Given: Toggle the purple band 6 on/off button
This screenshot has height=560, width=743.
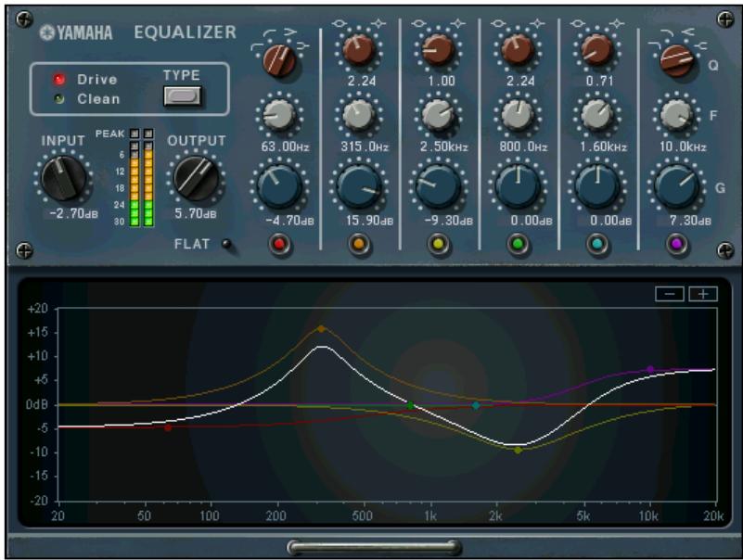Looking at the screenshot, I should pos(676,245).
